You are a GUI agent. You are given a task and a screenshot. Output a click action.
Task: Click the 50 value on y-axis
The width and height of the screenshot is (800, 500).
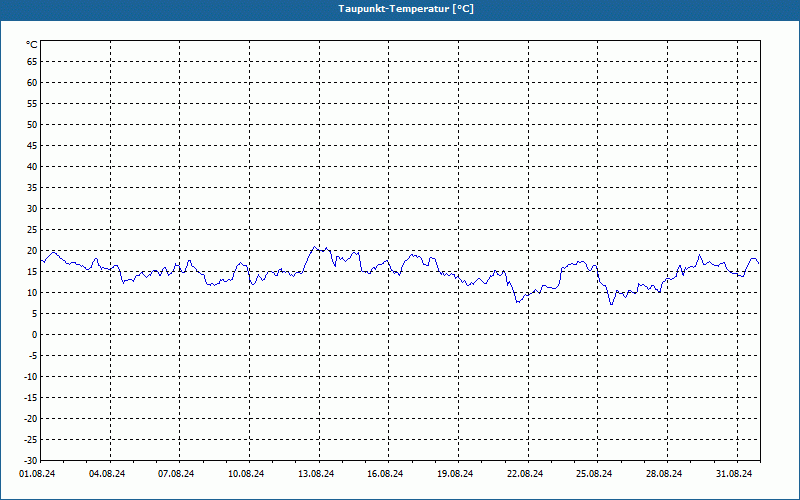[x=32, y=124]
